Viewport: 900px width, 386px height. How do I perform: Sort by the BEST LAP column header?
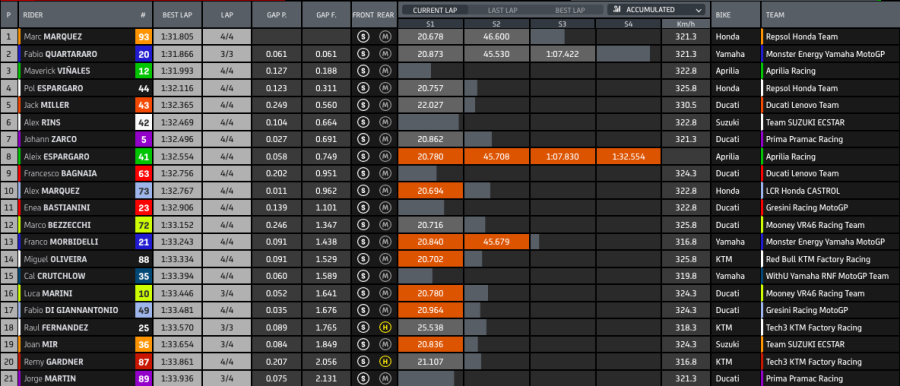pos(177,15)
